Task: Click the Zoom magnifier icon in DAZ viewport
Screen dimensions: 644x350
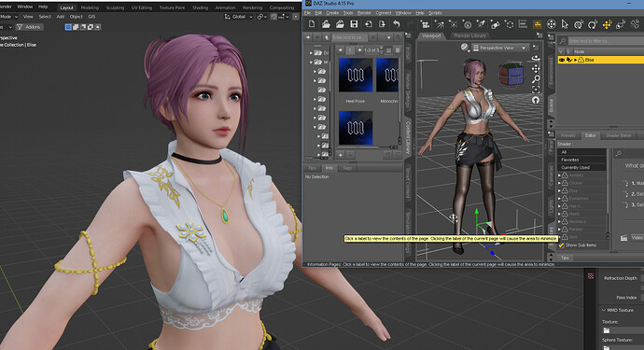Action: tap(536, 79)
